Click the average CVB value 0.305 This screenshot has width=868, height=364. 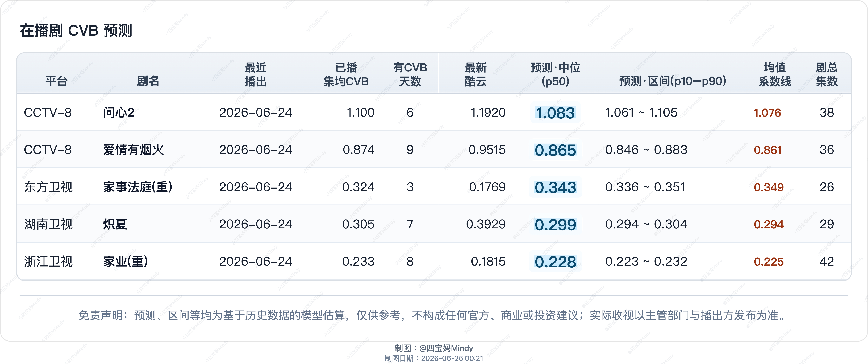point(358,224)
